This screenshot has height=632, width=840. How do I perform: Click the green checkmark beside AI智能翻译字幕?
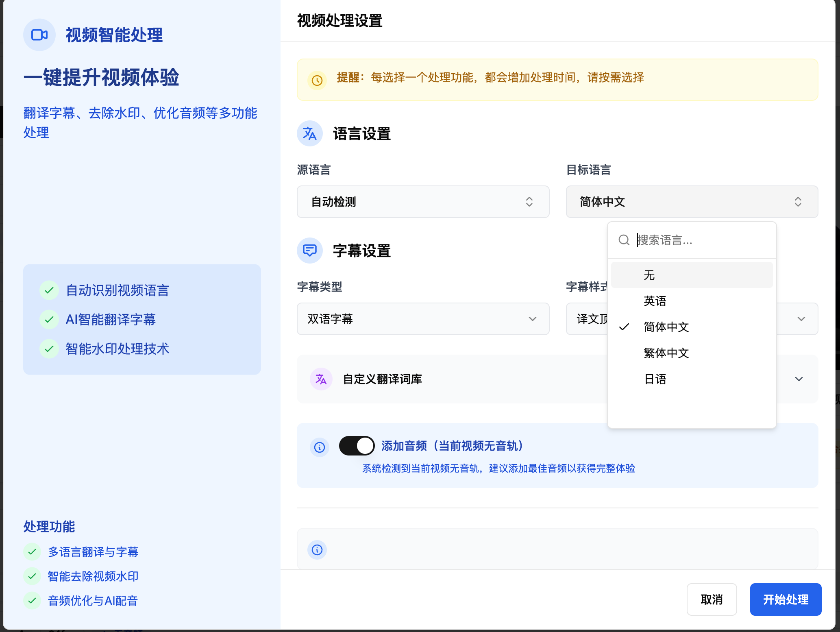point(49,320)
